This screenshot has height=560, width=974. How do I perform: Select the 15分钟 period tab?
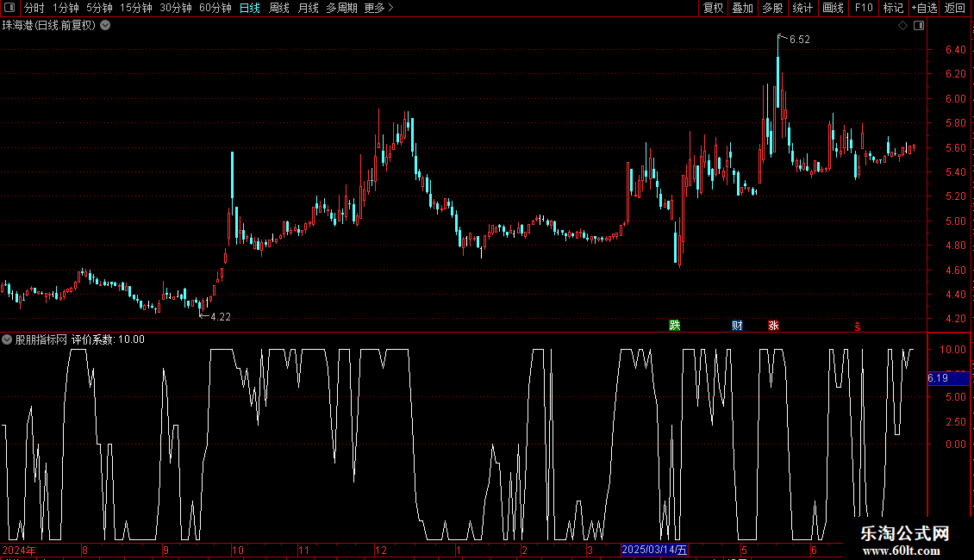coord(135,8)
